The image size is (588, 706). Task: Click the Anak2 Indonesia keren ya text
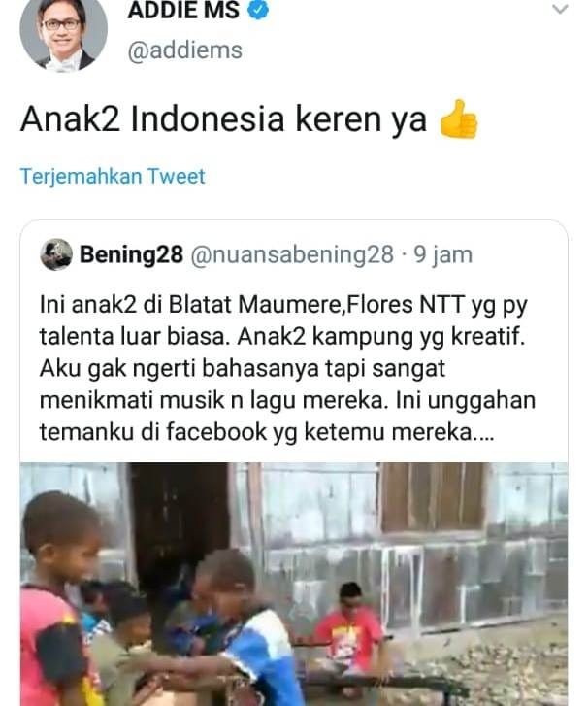click(223, 119)
